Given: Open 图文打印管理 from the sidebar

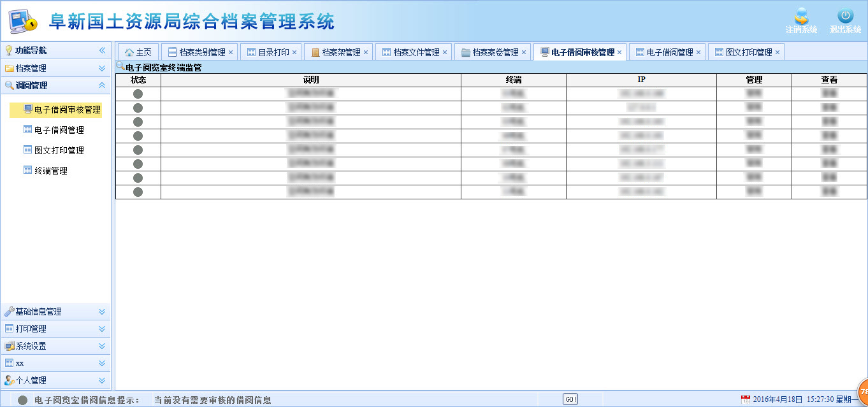Looking at the screenshot, I should [x=59, y=150].
